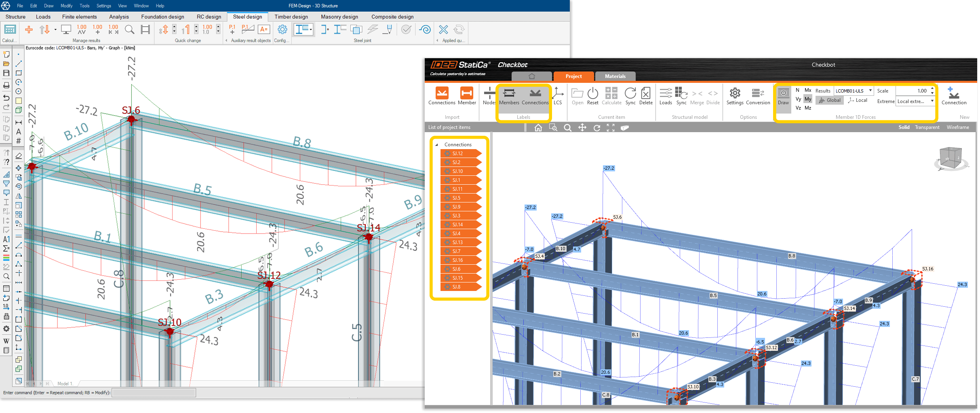
Task: Click Import Member icon in Checkbot
Action: pyautogui.click(x=467, y=93)
